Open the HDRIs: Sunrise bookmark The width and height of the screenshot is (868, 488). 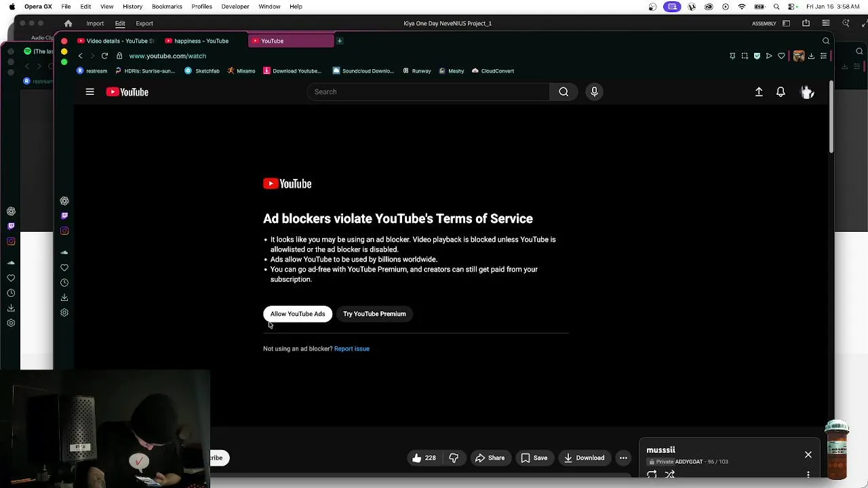pos(145,70)
